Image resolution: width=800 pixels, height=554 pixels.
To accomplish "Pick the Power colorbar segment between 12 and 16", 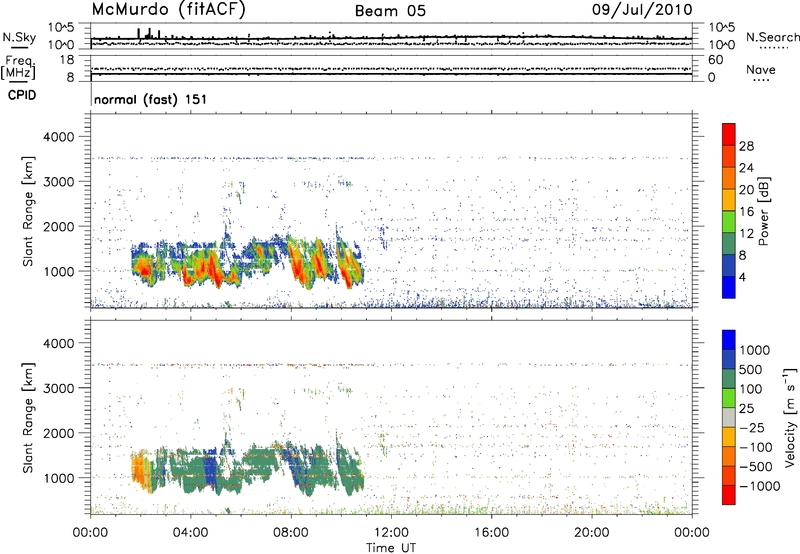I will point(729,222).
